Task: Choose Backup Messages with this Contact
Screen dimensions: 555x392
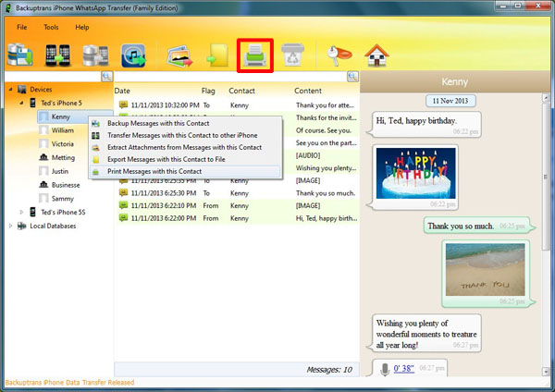Action: click(x=186, y=123)
